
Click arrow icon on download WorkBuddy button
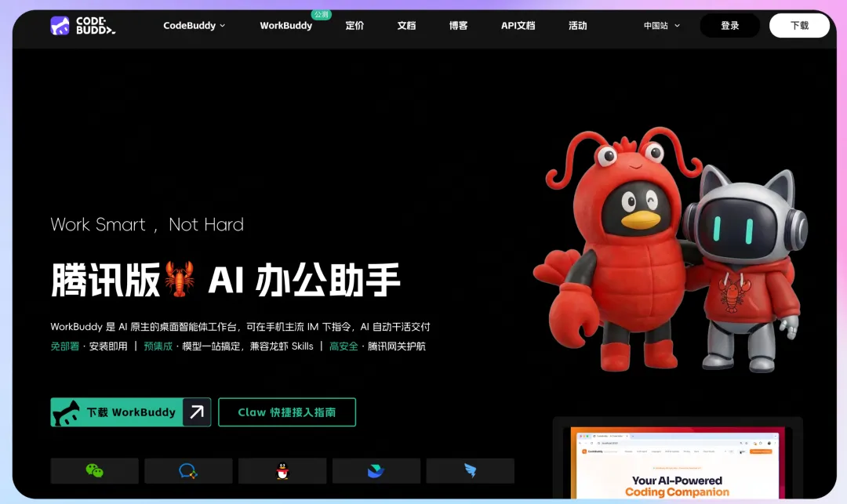click(x=197, y=412)
